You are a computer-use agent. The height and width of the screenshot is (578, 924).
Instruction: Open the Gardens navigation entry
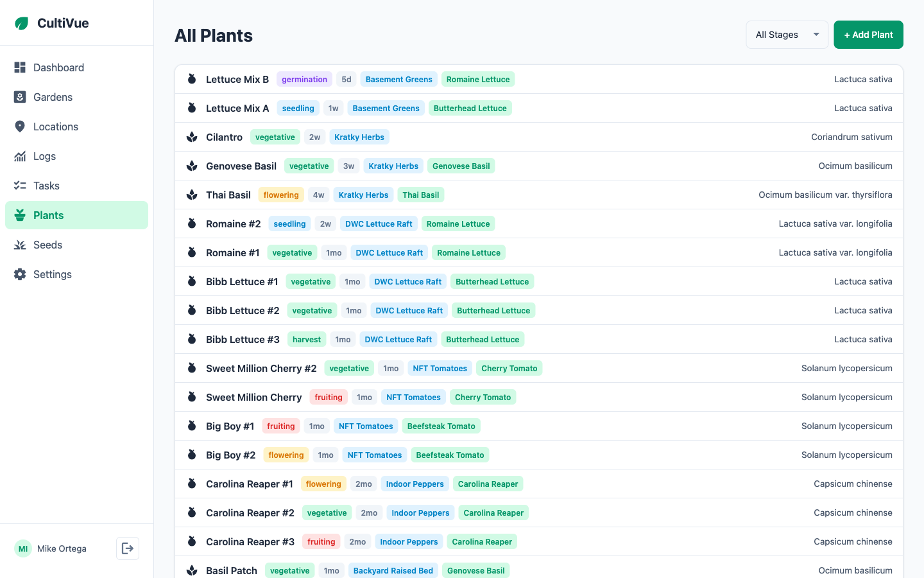pyautogui.click(x=53, y=97)
